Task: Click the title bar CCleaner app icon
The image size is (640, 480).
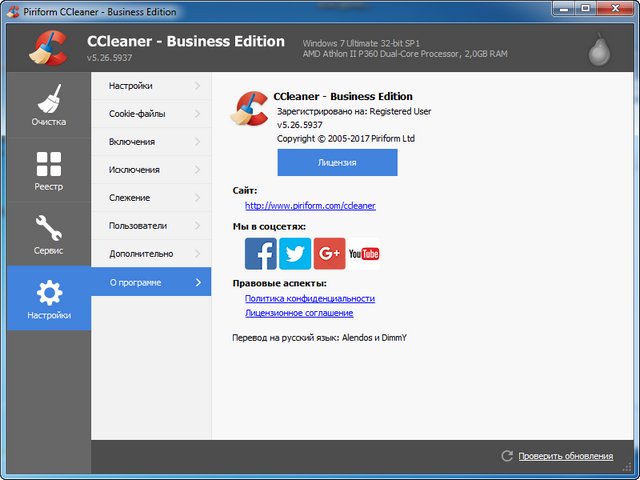Action: (13, 11)
